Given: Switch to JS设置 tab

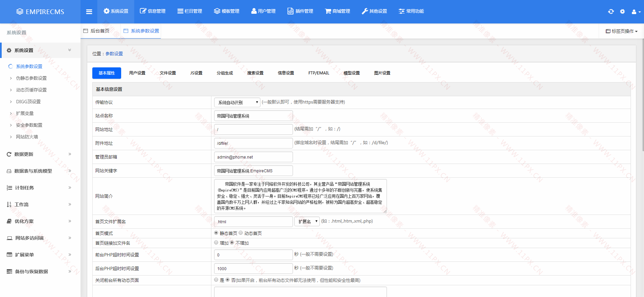Looking at the screenshot, I should (x=196, y=73).
